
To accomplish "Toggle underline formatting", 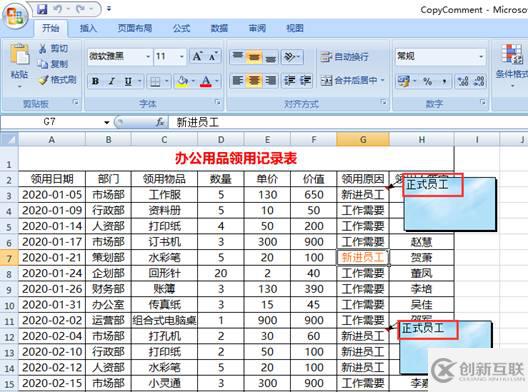I will (128, 81).
